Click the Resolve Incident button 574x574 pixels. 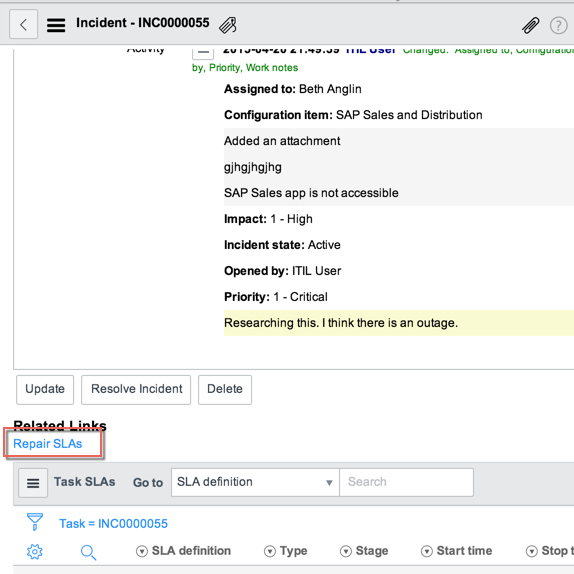pyautogui.click(x=136, y=390)
